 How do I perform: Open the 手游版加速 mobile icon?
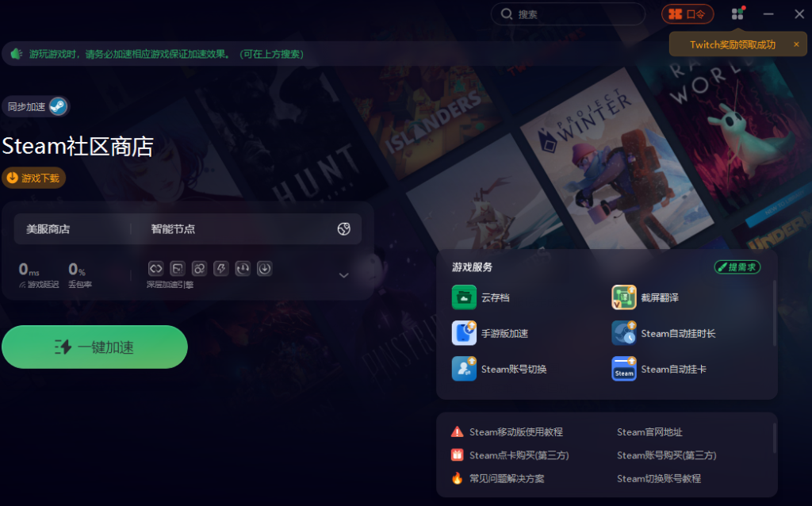point(464,333)
